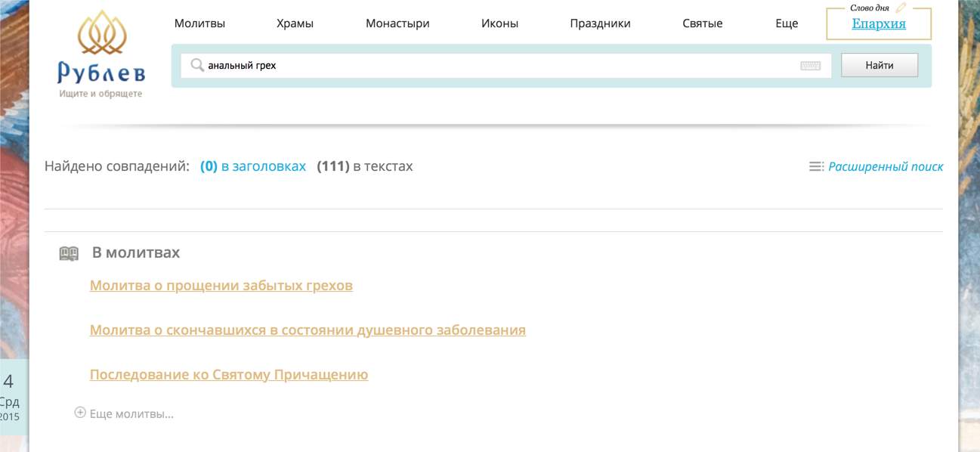Open the virtual keyboard icon
The height and width of the screenshot is (452, 980).
click(810, 66)
